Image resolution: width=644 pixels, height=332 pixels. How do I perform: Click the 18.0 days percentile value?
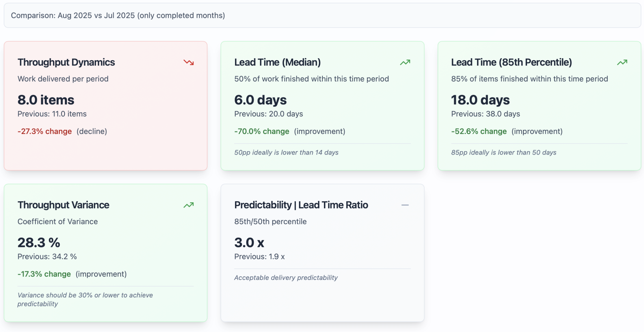(x=480, y=100)
